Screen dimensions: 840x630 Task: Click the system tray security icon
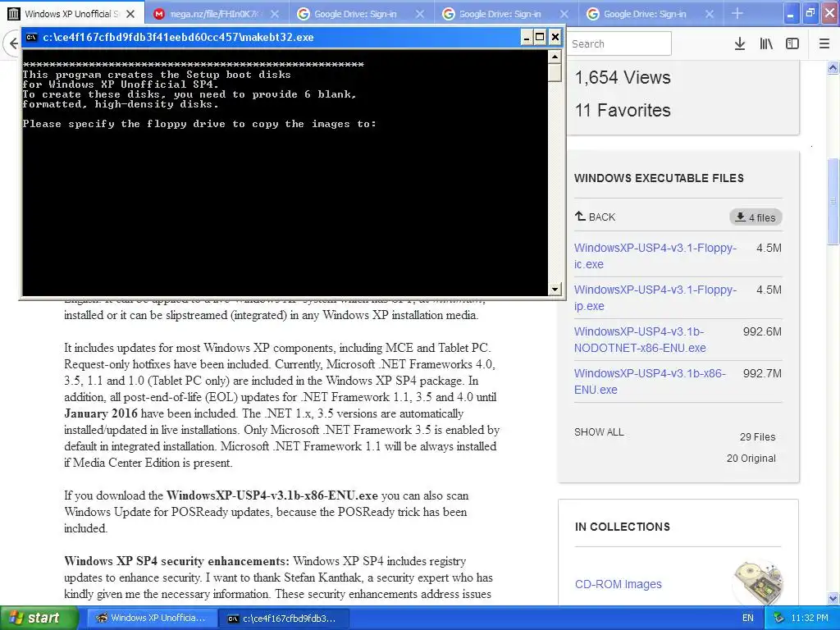[x=779, y=619]
